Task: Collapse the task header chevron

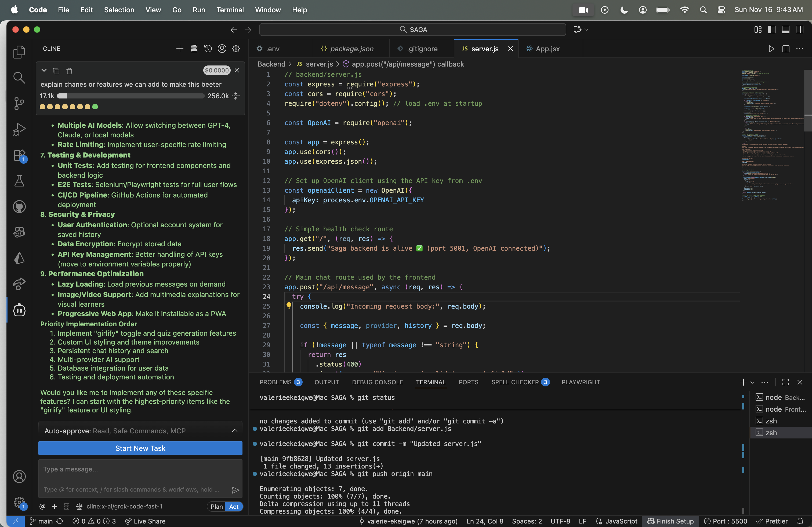Action: pyautogui.click(x=44, y=71)
